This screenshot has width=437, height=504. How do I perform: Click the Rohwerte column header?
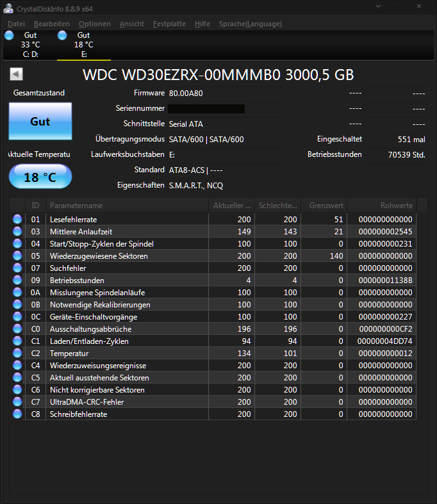(382, 206)
